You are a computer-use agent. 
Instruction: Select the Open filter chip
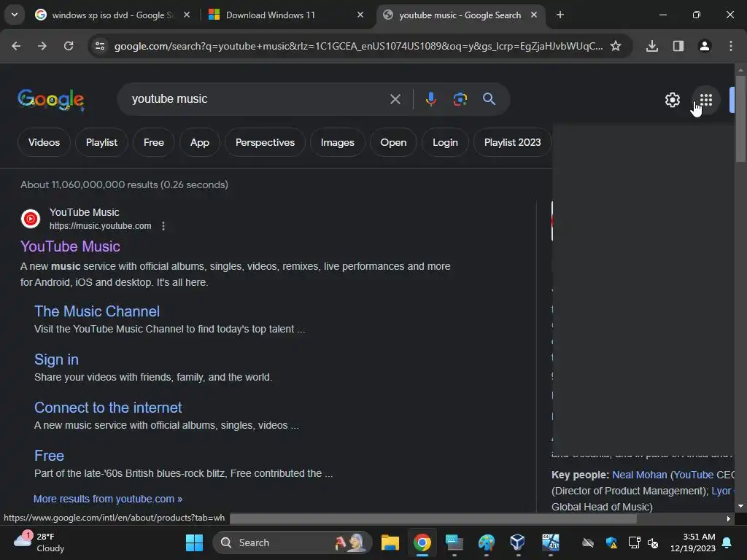(393, 142)
